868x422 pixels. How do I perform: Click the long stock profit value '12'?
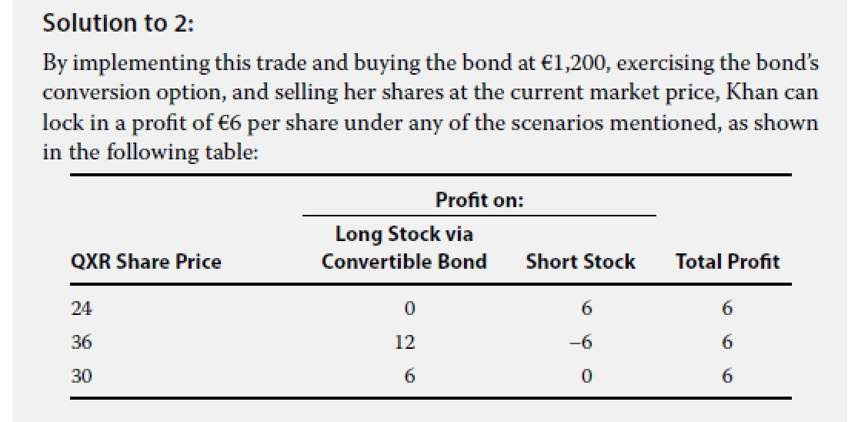click(405, 343)
